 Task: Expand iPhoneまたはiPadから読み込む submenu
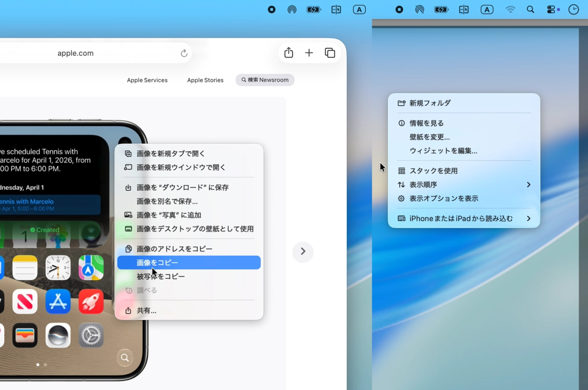pos(464,218)
